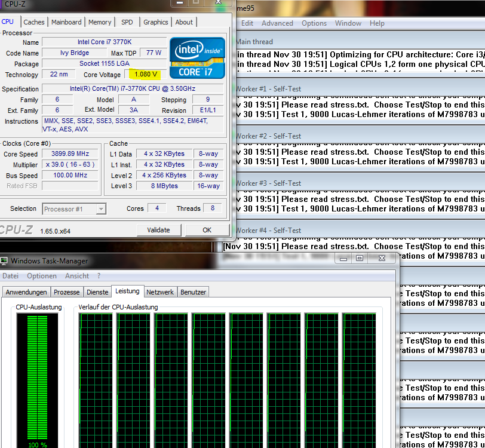Select the Worker #2 - Self-Test title bar
The height and width of the screenshot is (448, 485).
360,136
